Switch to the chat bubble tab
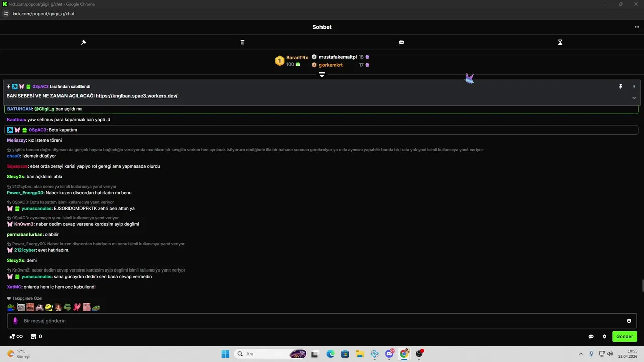The image size is (644, 362). [401, 42]
